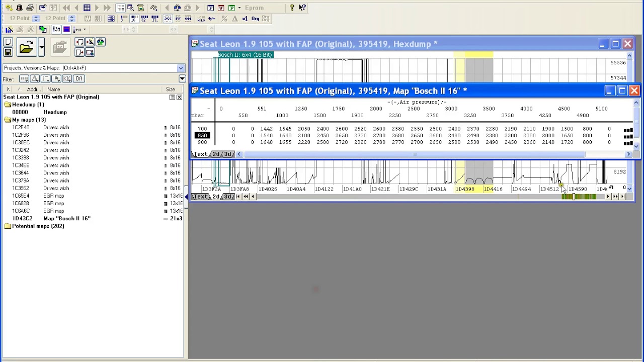The width and height of the screenshot is (644, 362).
Task: Click the open project folder icon
Action: (x=26, y=48)
